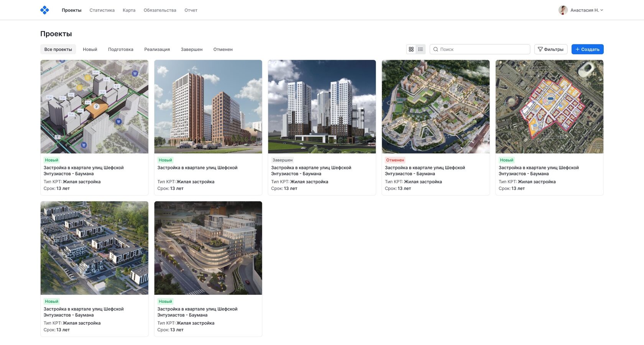Click the Завершен status badge
The height and width of the screenshot is (345, 644).
coord(283,160)
